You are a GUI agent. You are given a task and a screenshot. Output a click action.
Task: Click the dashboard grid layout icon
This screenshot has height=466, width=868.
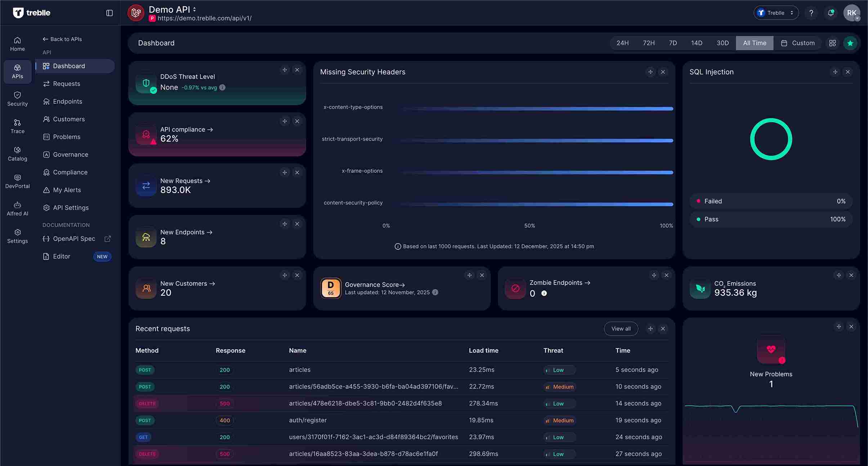tap(832, 43)
